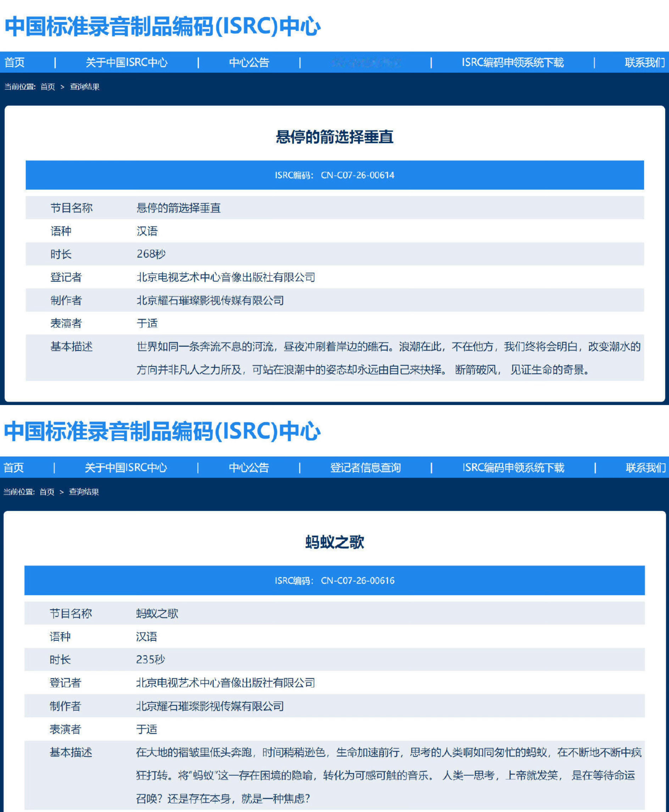Click performer 于适 in the 悬停的箭选择垂直 record
The width and height of the screenshot is (669, 812).
point(147,323)
